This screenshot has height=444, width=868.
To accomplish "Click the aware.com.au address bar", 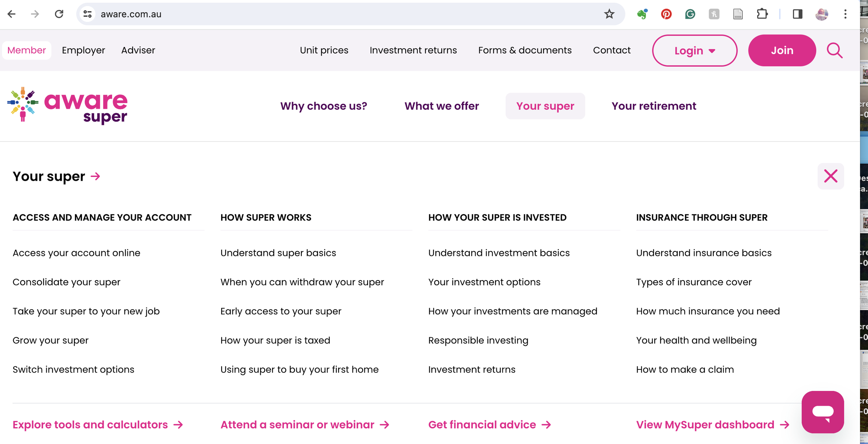I will click(x=312, y=14).
